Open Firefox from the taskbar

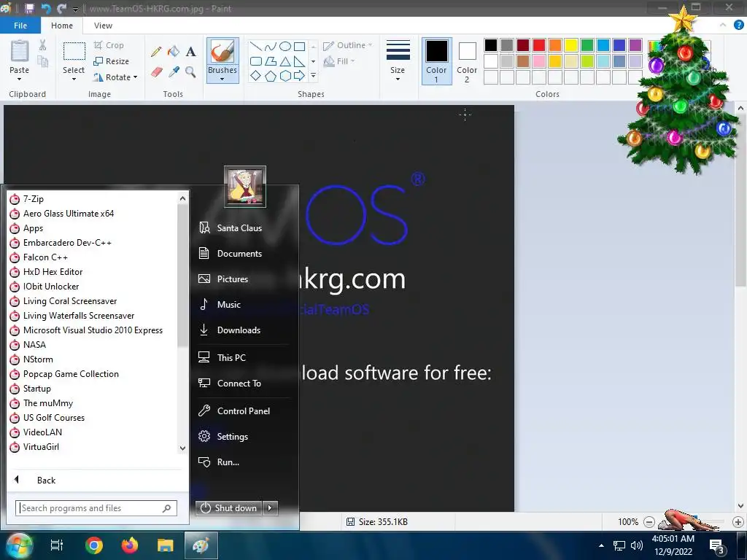coord(130,545)
